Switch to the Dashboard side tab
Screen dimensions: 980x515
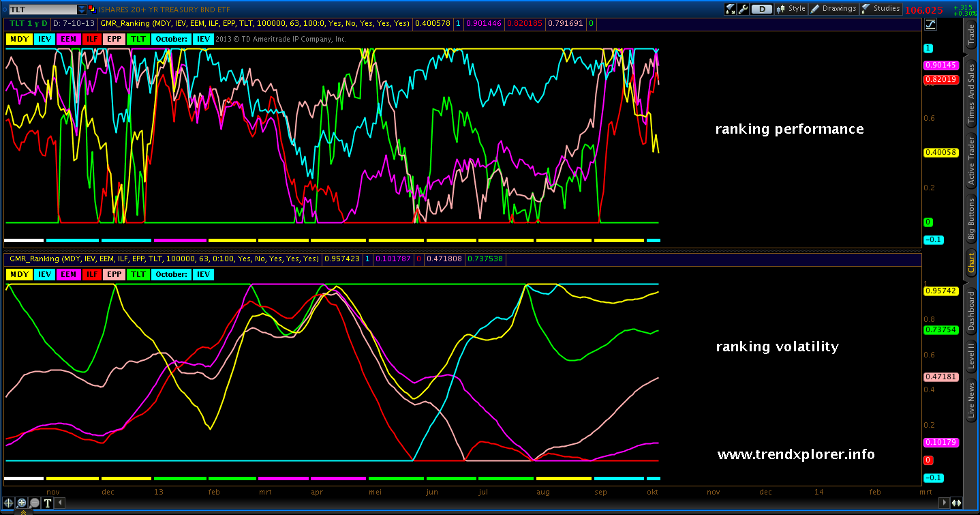[971, 311]
